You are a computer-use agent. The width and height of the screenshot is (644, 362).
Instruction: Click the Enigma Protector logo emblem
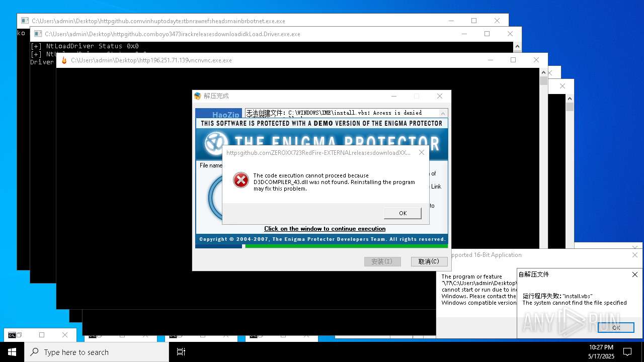click(216, 143)
